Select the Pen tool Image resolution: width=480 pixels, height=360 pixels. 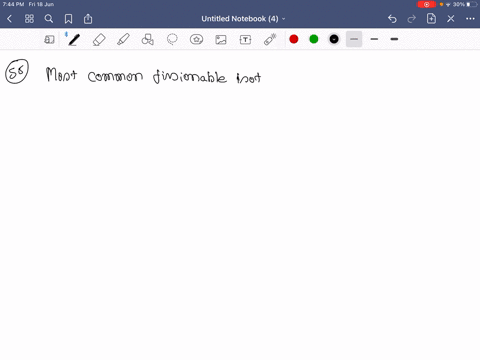tap(74, 39)
